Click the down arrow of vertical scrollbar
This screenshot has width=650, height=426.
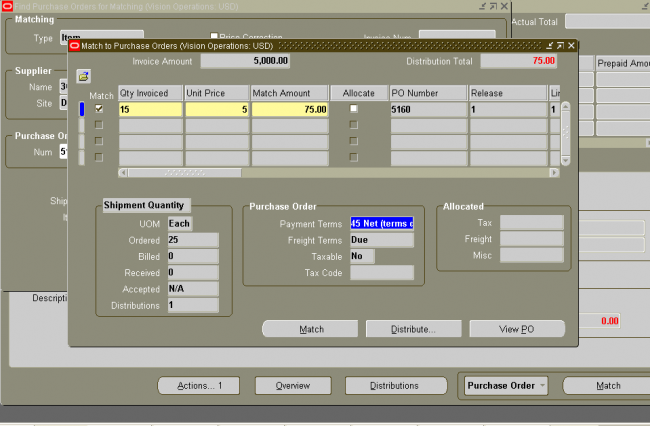point(565,160)
